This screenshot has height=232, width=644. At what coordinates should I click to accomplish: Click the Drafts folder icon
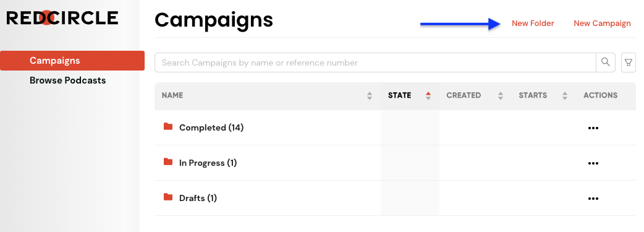click(168, 197)
